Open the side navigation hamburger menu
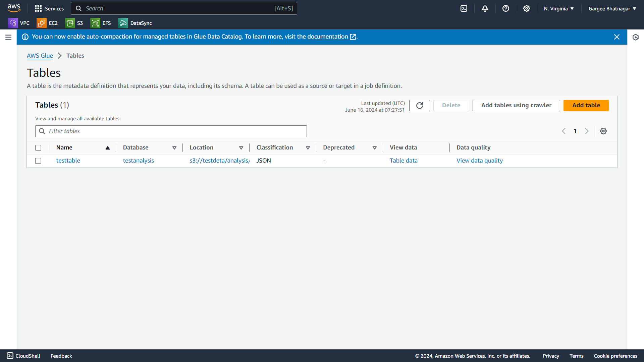The height and width of the screenshot is (362, 644). pyautogui.click(x=8, y=37)
